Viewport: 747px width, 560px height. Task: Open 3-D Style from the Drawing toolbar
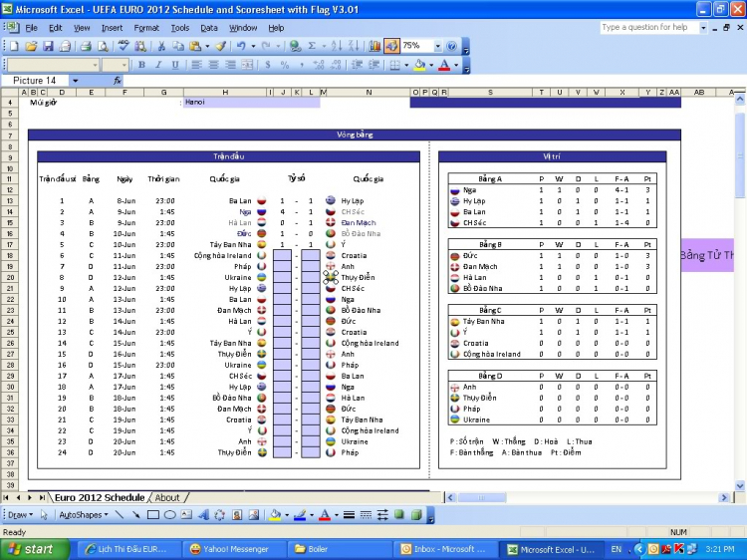click(416, 515)
